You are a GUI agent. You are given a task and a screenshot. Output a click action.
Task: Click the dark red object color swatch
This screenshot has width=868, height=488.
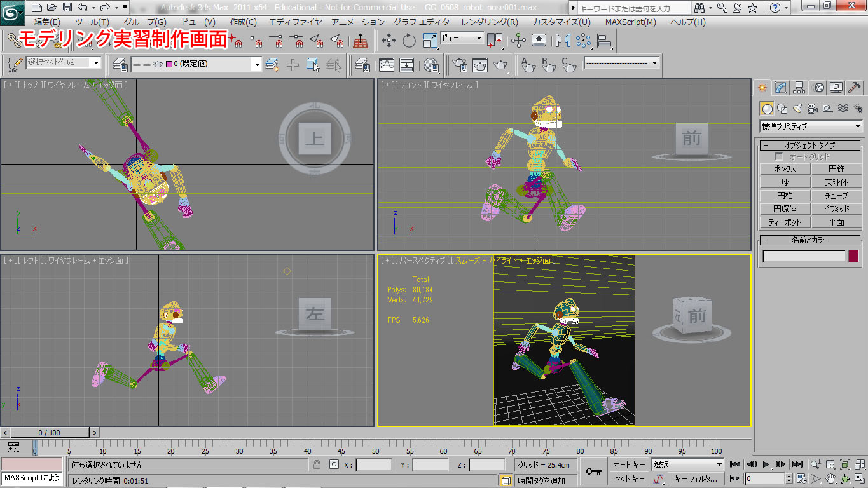(853, 256)
